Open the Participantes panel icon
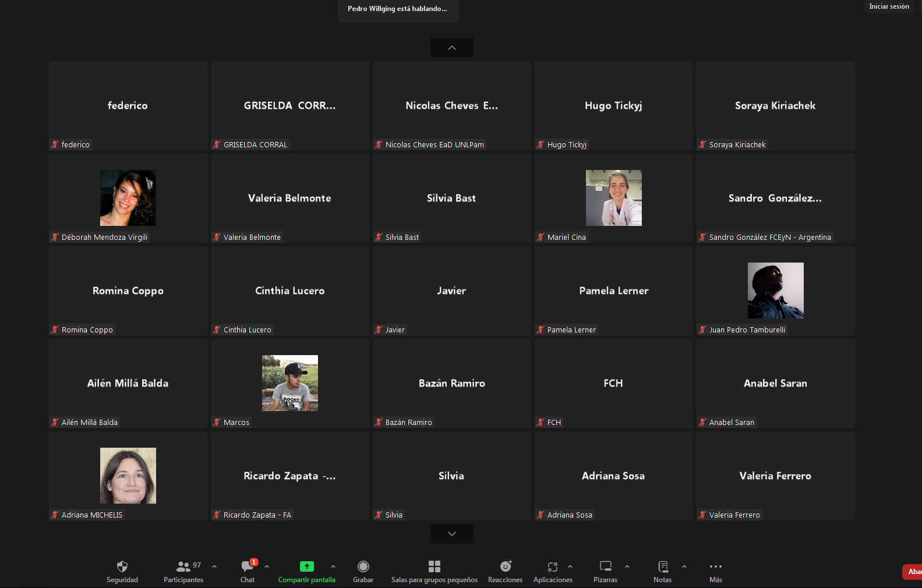The height and width of the screenshot is (588, 922). [183, 566]
